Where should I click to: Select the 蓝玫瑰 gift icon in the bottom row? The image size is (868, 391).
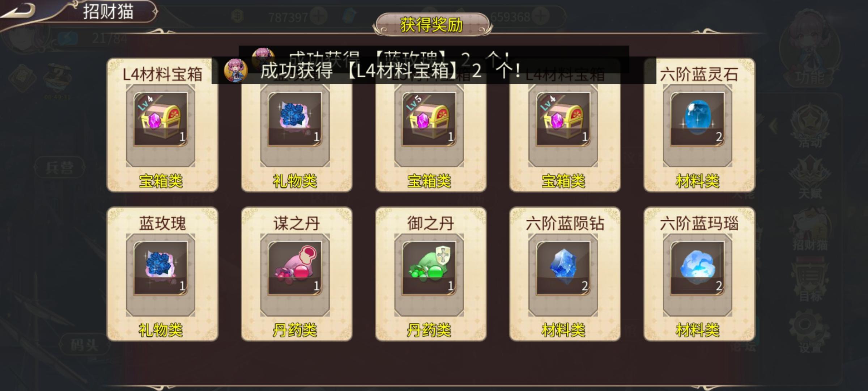(161, 269)
